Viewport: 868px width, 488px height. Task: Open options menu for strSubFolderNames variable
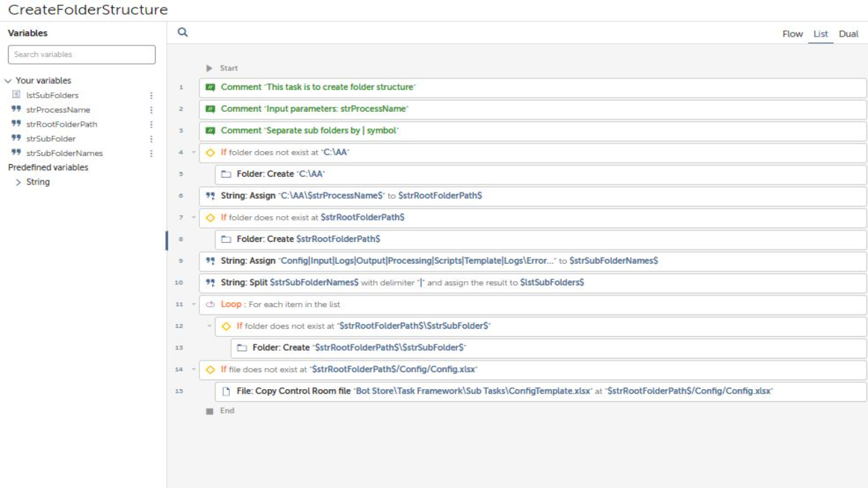pyautogui.click(x=151, y=153)
